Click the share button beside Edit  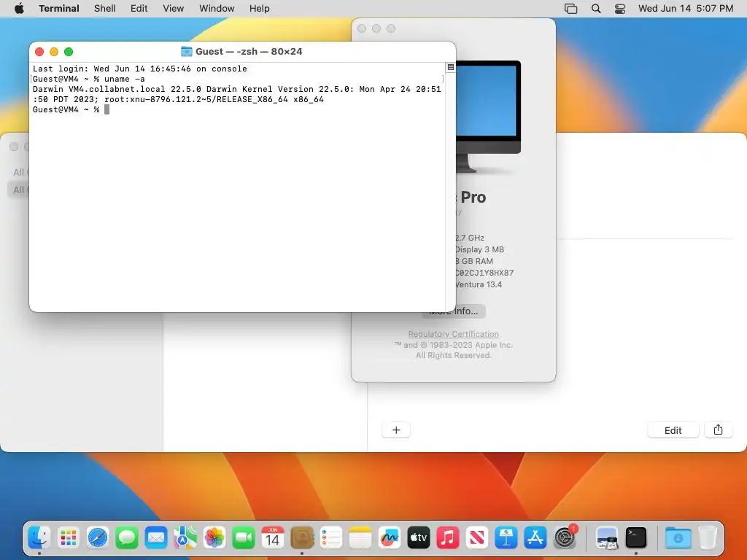click(x=719, y=430)
